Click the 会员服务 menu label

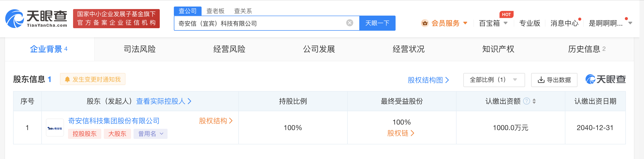pos(445,23)
